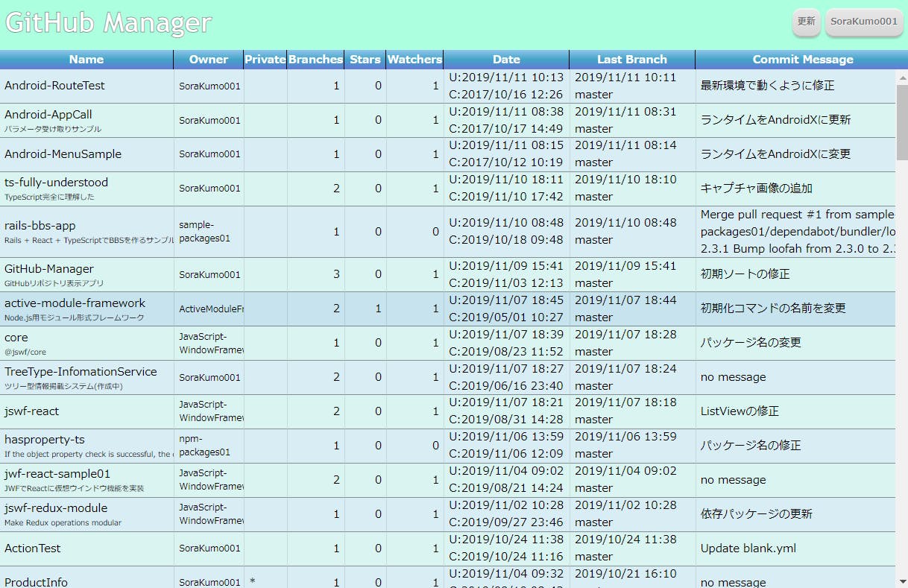Select the jswf-redux-module repository name

56,508
